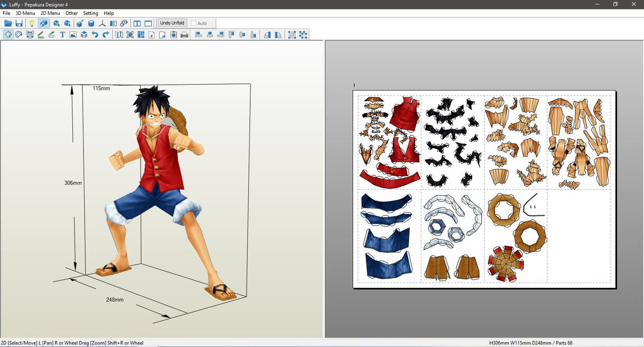Click the 306mm height dimension label

(x=73, y=183)
